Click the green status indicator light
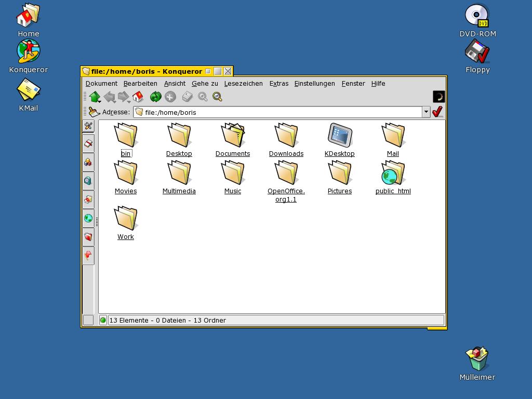 (103, 320)
